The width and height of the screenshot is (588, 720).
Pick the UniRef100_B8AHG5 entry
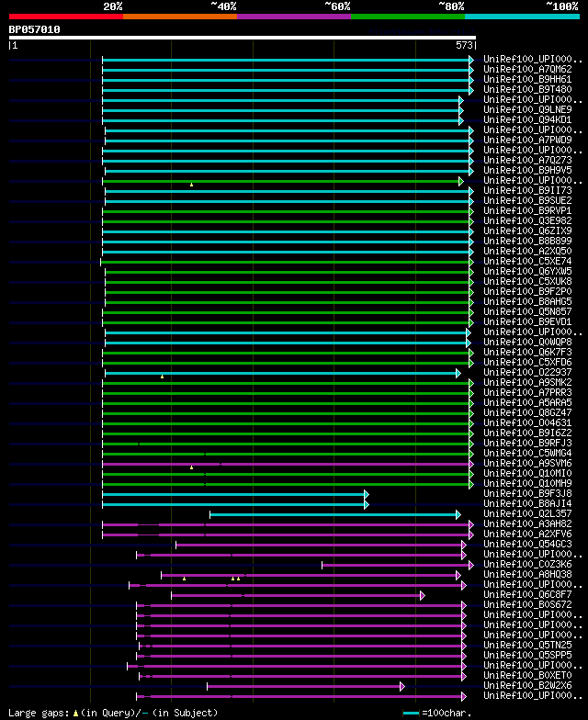527,301
